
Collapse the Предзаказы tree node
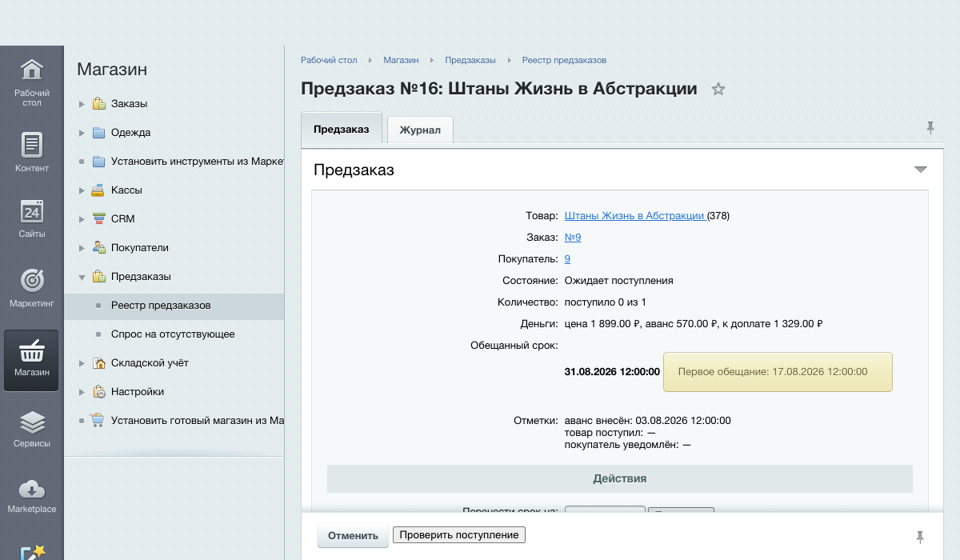tap(81, 277)
